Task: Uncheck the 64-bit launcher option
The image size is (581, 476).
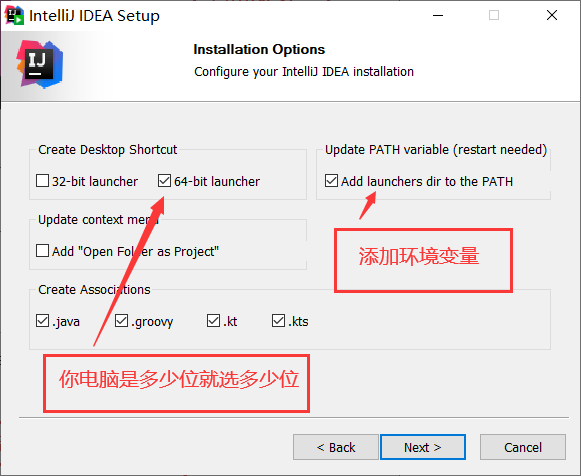Action: pos(164,181)
